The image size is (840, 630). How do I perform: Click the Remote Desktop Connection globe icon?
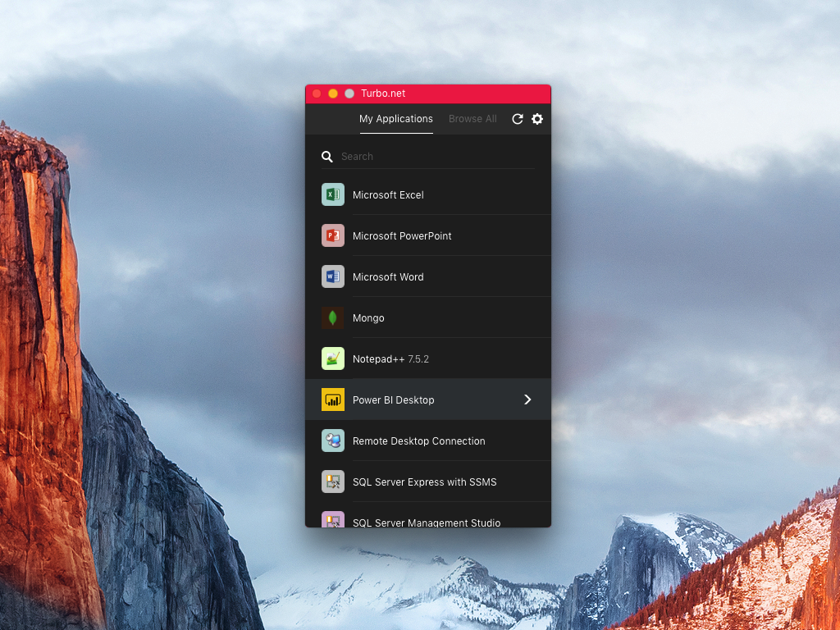pos(332,441)
